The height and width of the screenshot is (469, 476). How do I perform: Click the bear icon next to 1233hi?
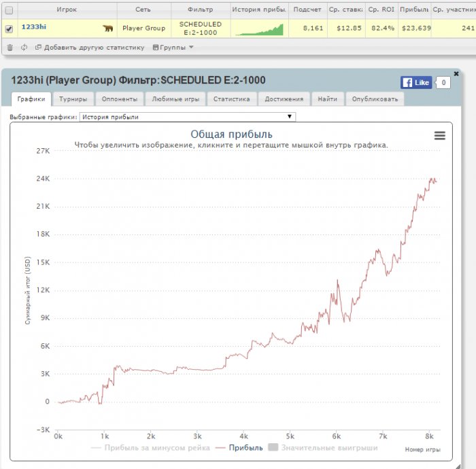[107, 29]
